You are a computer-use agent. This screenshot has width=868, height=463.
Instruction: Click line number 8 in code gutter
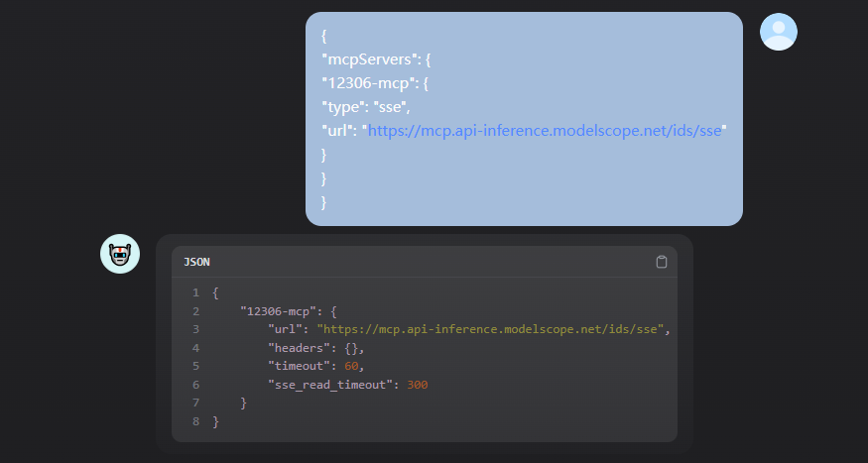click(195, 422)
